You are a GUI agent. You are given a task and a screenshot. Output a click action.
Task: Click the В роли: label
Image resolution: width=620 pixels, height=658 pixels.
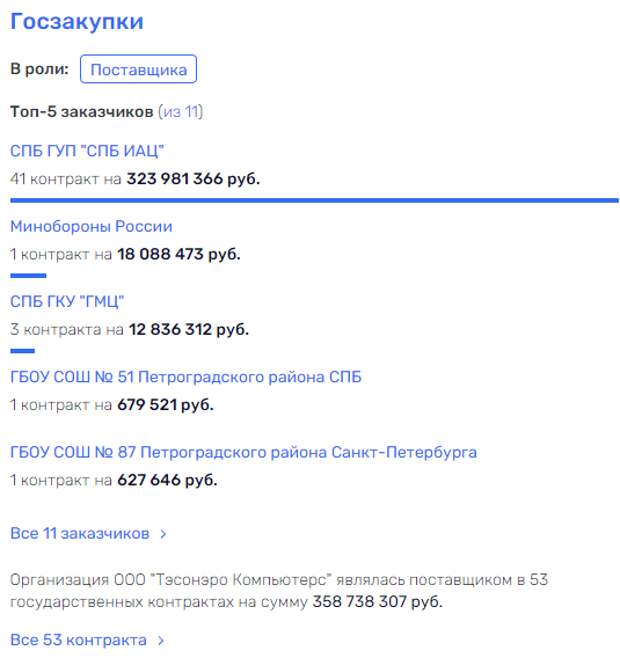pyautogui.click(x=39, y=69)
